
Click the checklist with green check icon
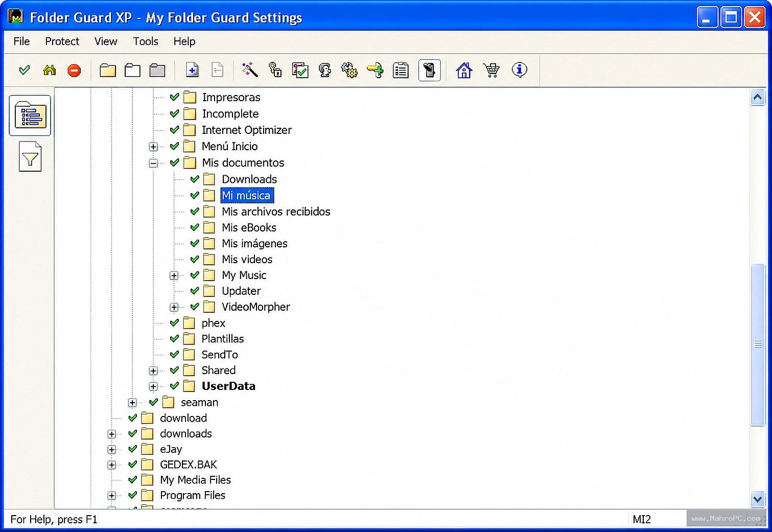(x=300, y=70)
